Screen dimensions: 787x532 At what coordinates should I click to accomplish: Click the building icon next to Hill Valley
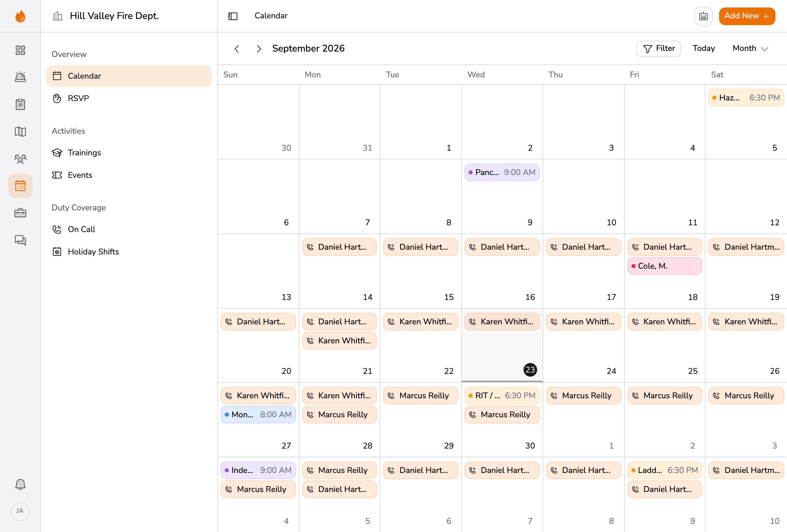pos(58,16)
